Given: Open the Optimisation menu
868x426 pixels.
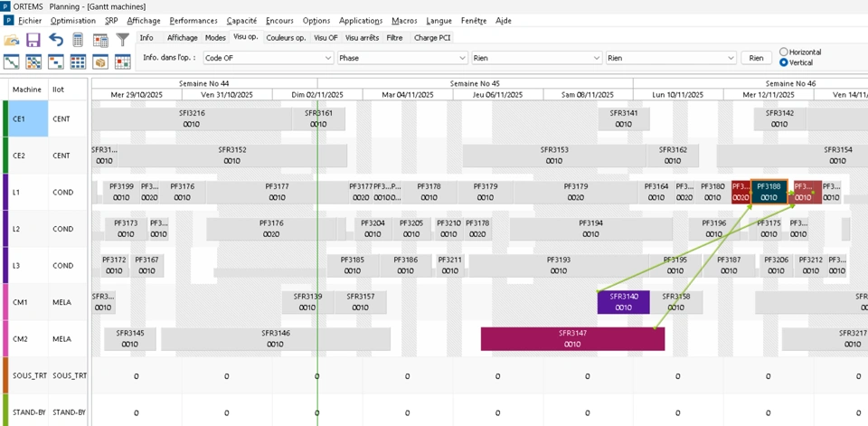Looking at the screenshot, I should click(73, 20).
